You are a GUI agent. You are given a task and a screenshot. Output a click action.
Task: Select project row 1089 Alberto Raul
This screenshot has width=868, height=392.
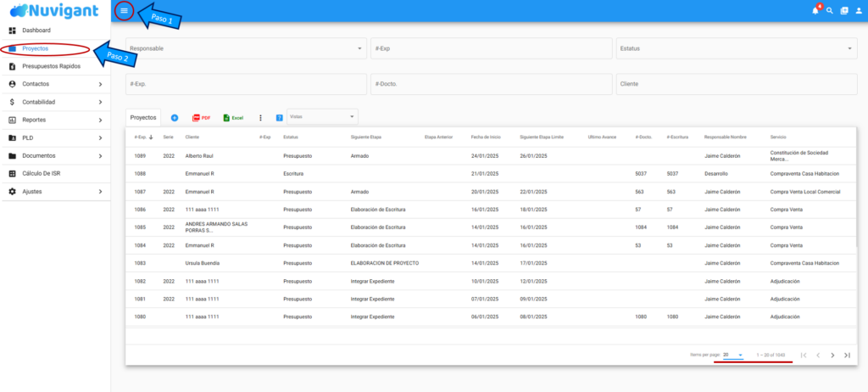[491, 156]
